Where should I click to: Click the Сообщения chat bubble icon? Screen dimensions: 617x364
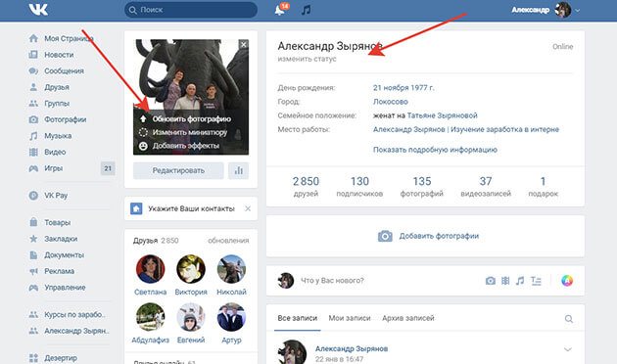(33, 70)
